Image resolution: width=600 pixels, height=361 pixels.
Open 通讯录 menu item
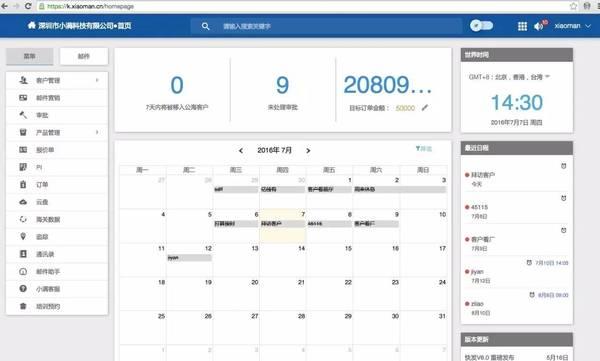pyautogui.click(x=57, y=254)
